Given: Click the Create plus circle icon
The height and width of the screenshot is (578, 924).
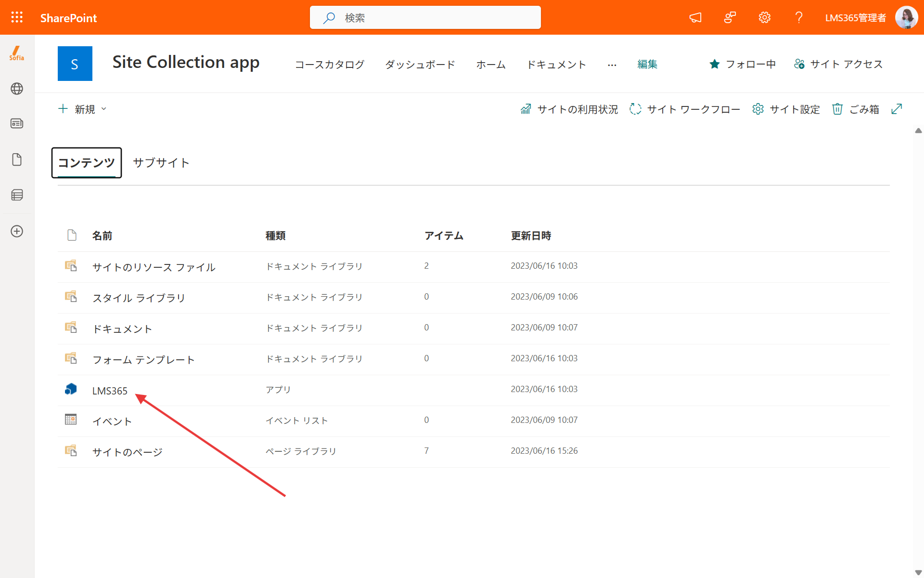Looking at the screenshot, I should tap(17, 231).
